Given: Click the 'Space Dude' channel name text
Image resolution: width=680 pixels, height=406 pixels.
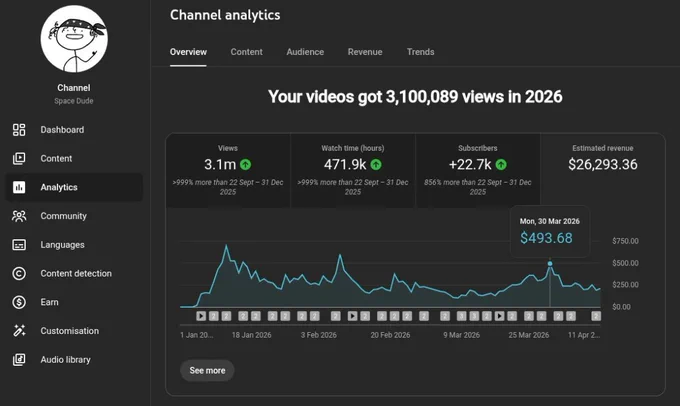Looking at the screenshot, I should 74,101.
